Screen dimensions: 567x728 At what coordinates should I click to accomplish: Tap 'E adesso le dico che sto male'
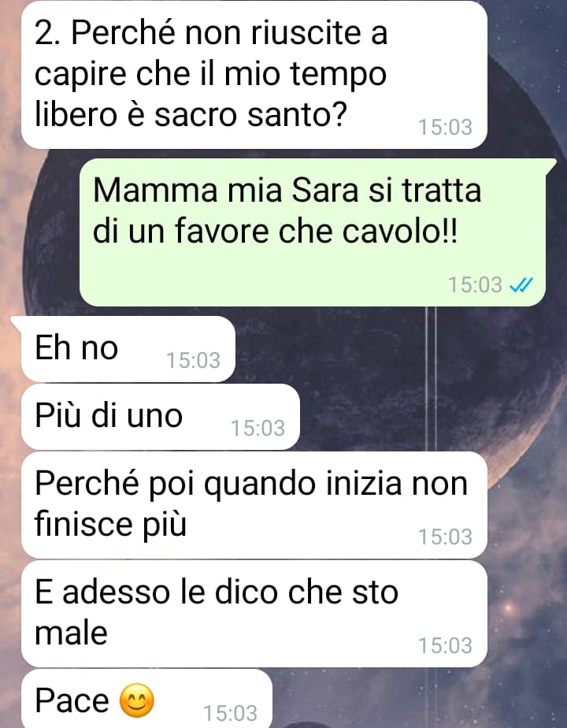click(254, 614)
